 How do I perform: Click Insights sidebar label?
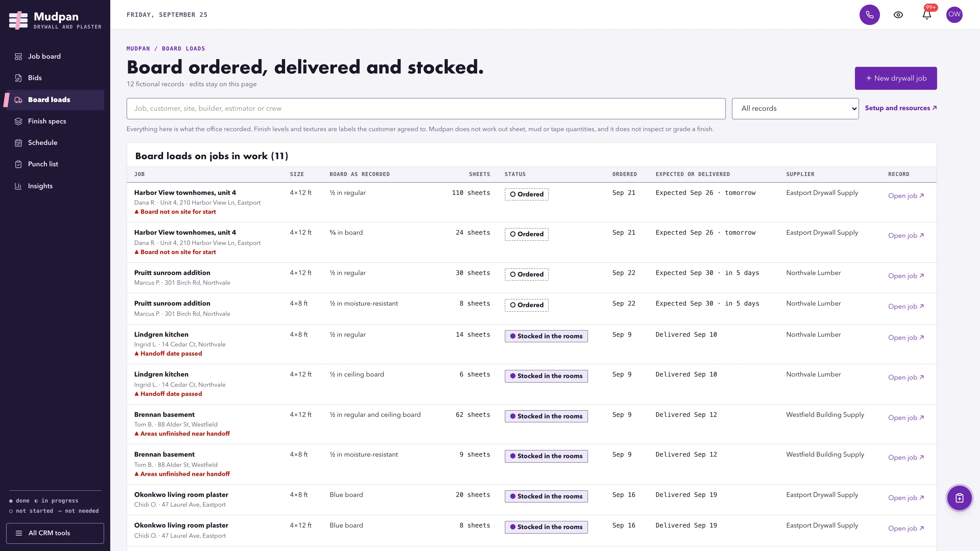tap(40, 186)
